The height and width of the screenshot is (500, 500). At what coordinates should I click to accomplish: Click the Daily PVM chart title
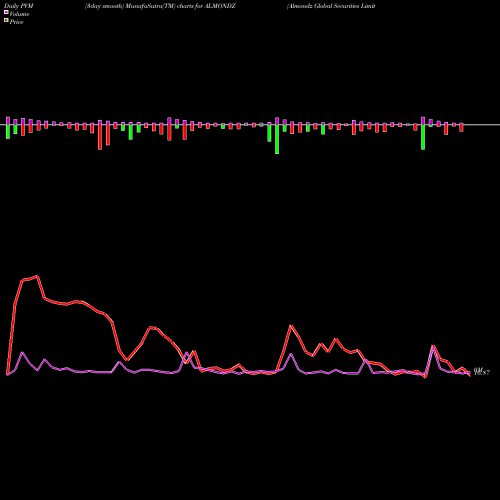19,6
